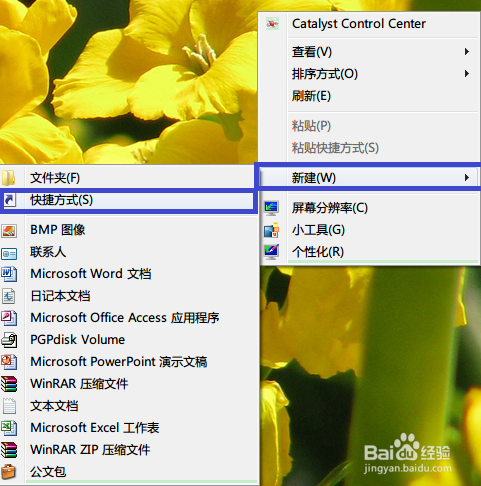Click the WinRAR 压缩文件 books icon

(9, 384)
